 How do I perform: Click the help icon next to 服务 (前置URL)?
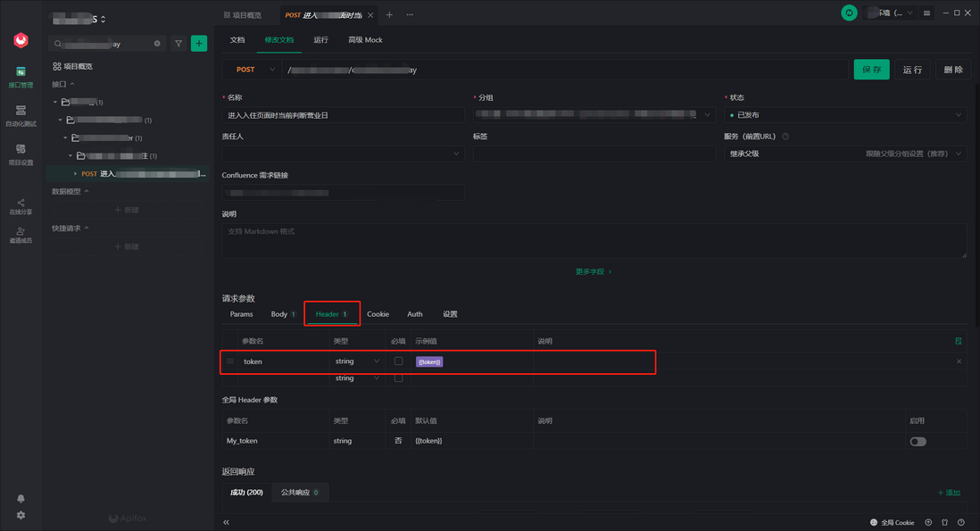click(785, 137)
